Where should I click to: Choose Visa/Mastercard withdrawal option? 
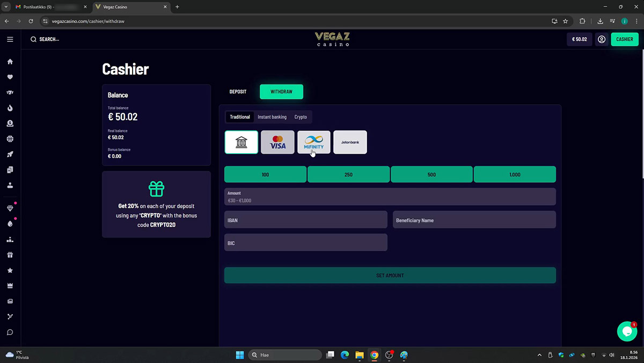[x=277, y=142]
